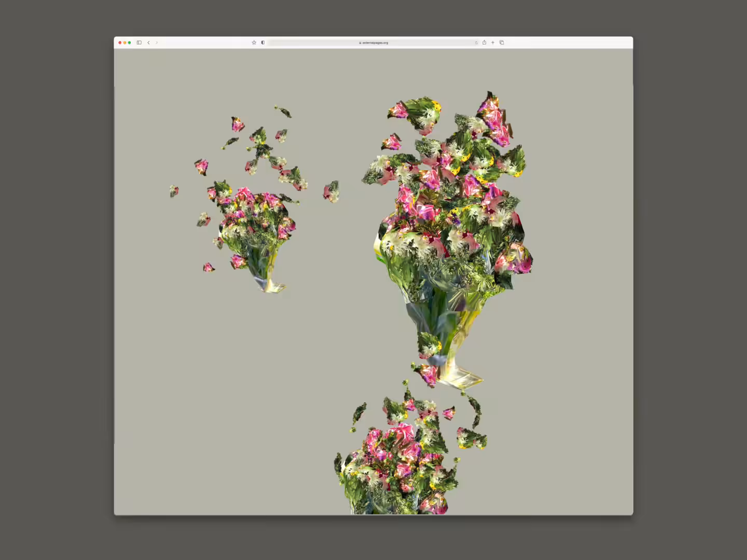Image resolution: width=747 pixels, height=560 pixels.
Task: Click the isolated petal fragment at far left
Action: 174,191
